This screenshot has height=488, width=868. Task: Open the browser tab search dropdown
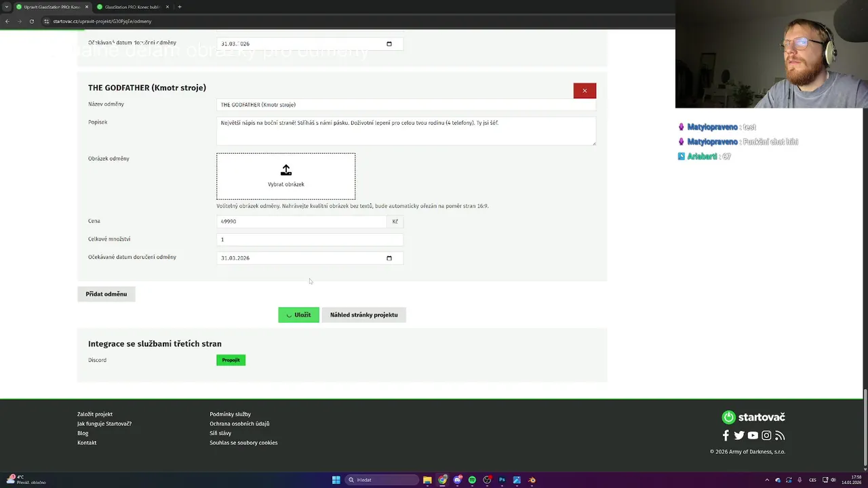tap(7, 7)
